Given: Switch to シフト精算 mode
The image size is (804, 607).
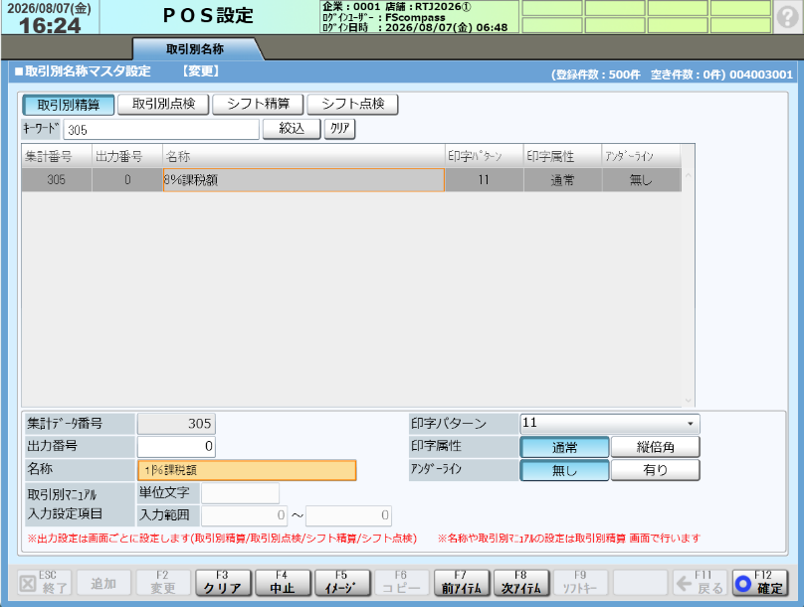Looking at the screenshot, I should click(x=258, y=105).
